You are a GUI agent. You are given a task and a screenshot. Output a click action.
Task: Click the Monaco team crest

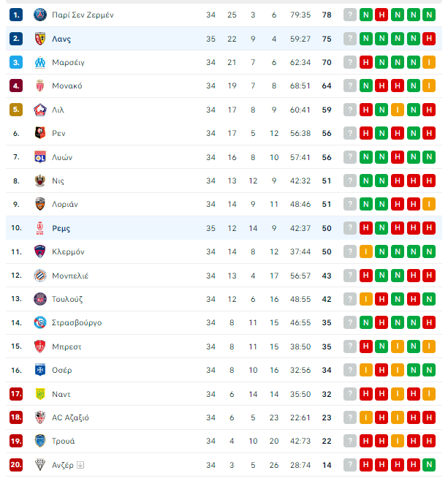point(40,86)
